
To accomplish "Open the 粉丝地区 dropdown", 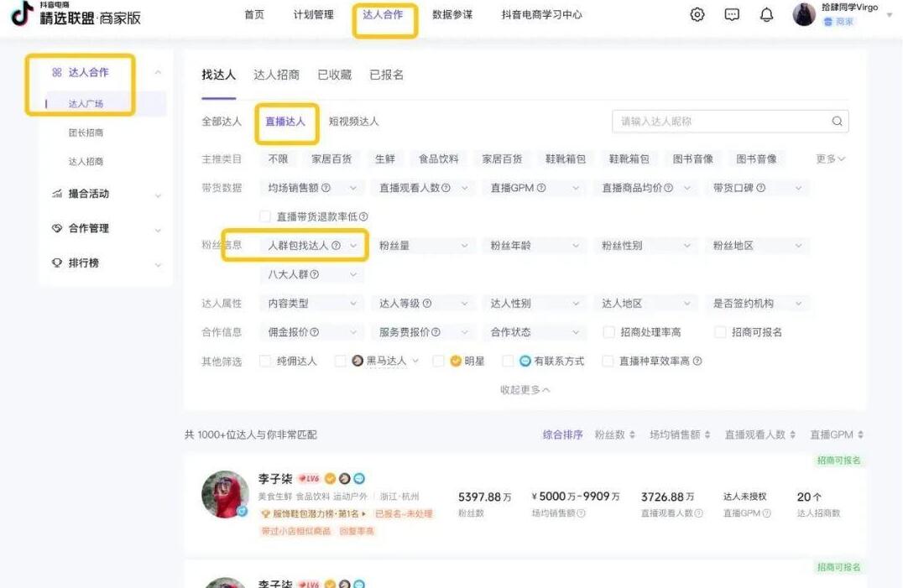I will (x=757, y=246).
